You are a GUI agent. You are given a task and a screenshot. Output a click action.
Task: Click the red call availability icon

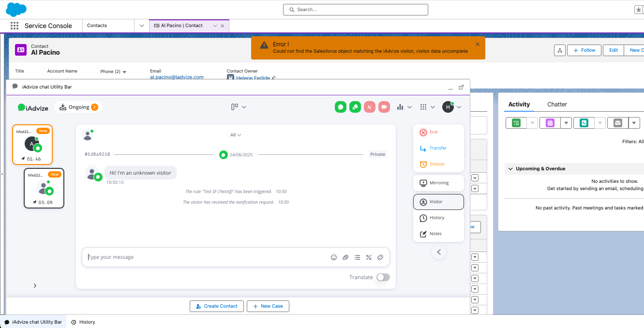point(370,107)
